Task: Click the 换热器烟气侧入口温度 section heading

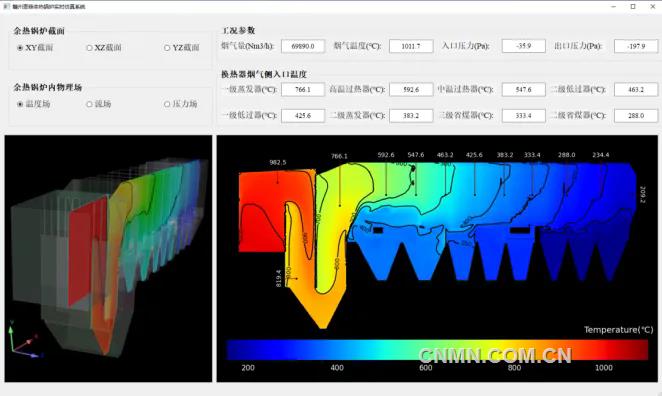Action: [x=264, y=74]
